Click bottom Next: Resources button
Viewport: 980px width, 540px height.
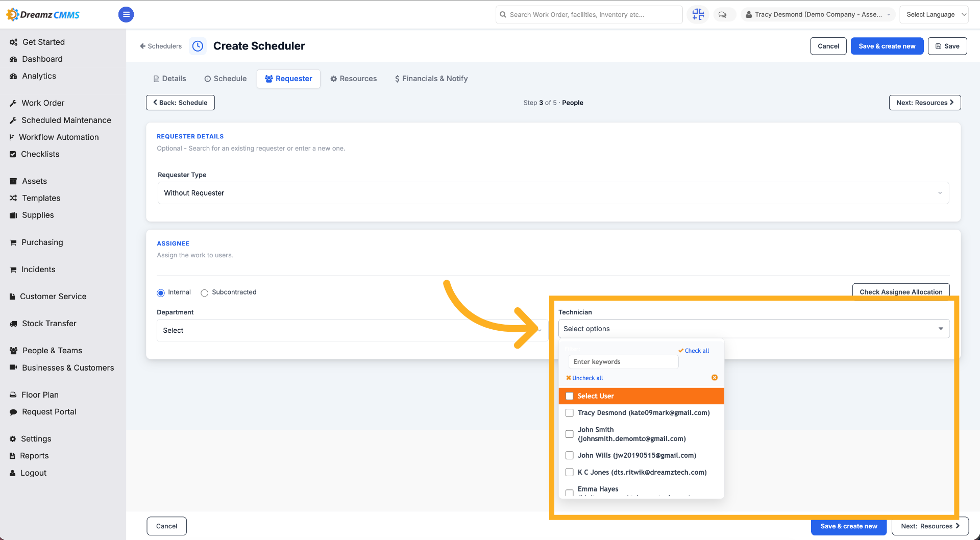coord(930,526)
